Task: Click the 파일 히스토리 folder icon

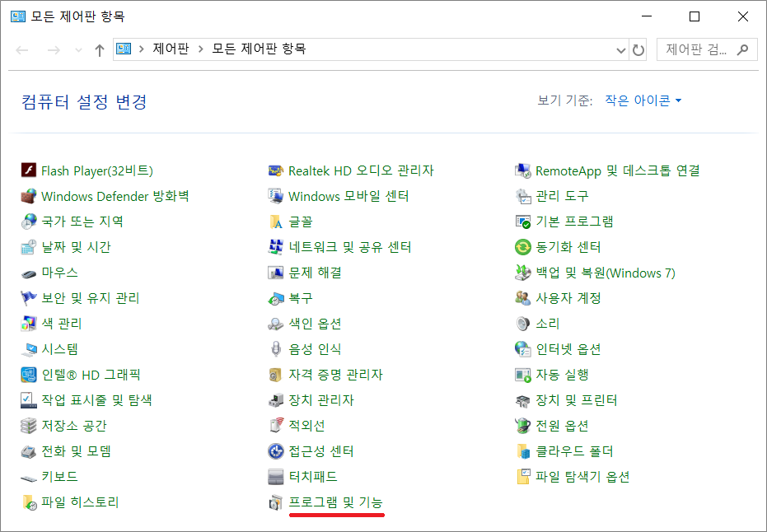Action: point(29,502)
